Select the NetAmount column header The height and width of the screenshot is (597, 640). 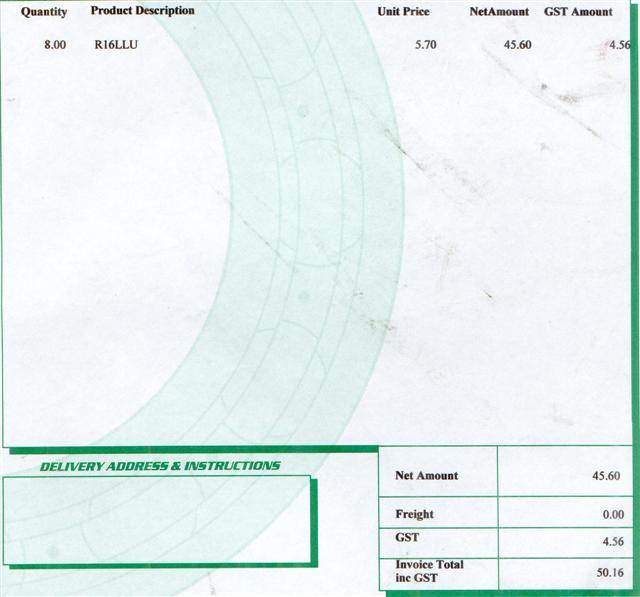[499, 12]
